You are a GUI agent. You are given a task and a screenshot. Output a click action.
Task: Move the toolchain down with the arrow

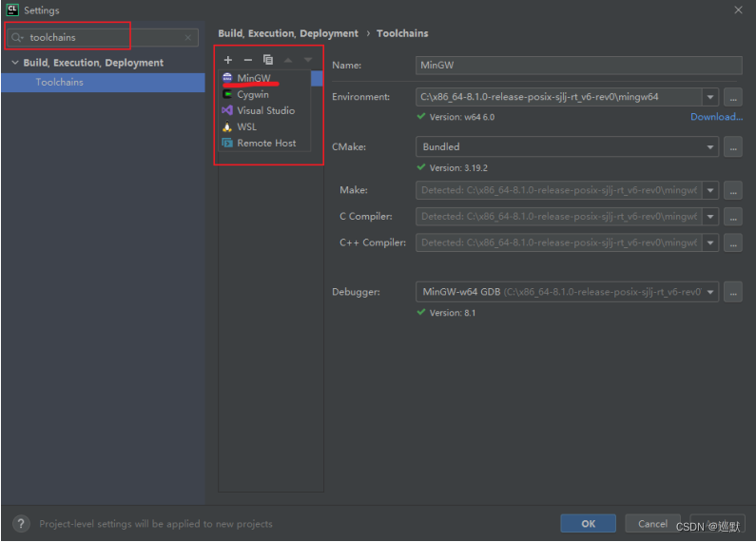308,60
